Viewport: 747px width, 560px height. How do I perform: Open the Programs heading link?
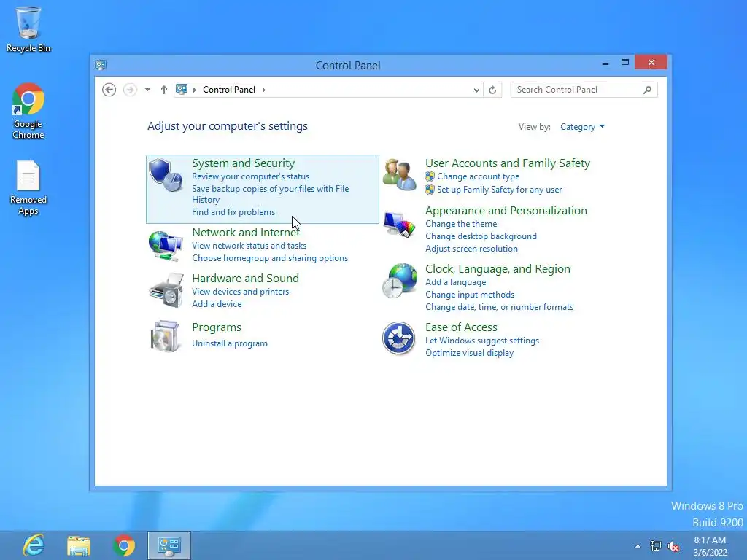(216, 327)
